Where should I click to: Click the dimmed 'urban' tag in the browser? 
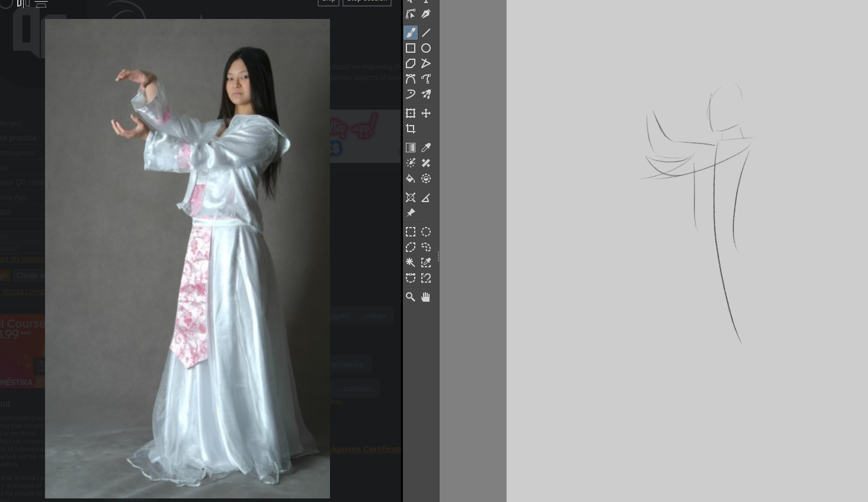tap(375, 316)
